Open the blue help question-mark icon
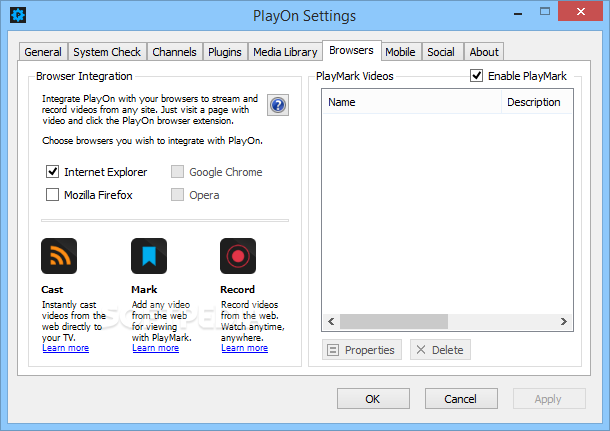Viewport: 610px width, 431px height. point(278,105)
